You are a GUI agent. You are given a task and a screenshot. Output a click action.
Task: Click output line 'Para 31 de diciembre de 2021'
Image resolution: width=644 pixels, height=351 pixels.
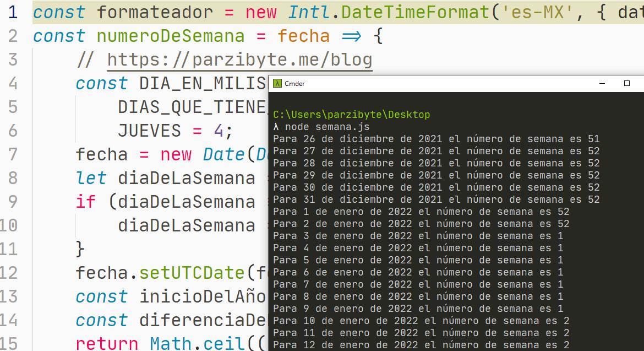coord(436,199)
